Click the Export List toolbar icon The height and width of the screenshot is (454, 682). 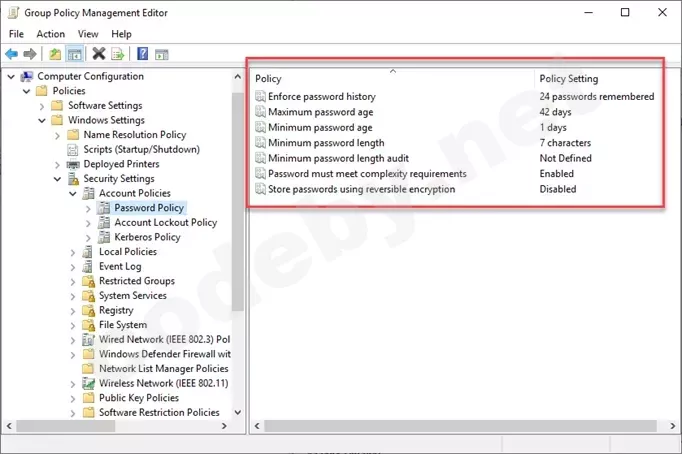pos(118,54)
